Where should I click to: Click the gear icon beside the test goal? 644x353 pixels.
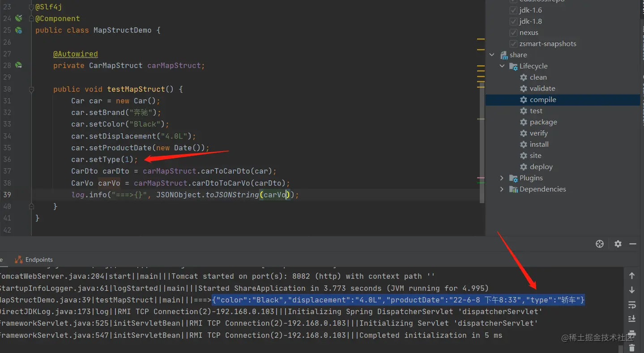pyautogui.click(x=524, y=111)
